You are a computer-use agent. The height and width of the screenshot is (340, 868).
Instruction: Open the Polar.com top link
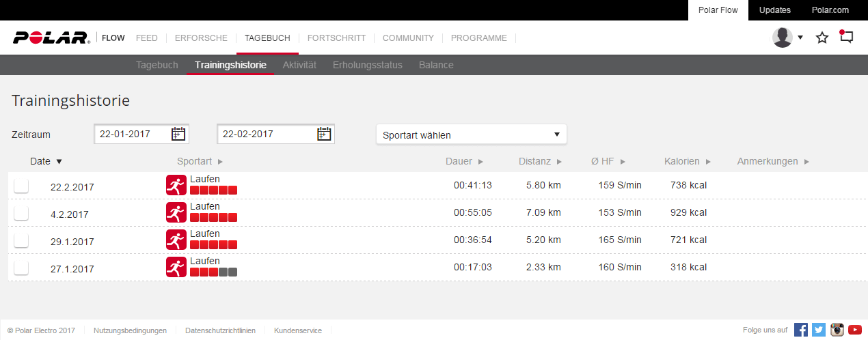[x=830, y=10]
